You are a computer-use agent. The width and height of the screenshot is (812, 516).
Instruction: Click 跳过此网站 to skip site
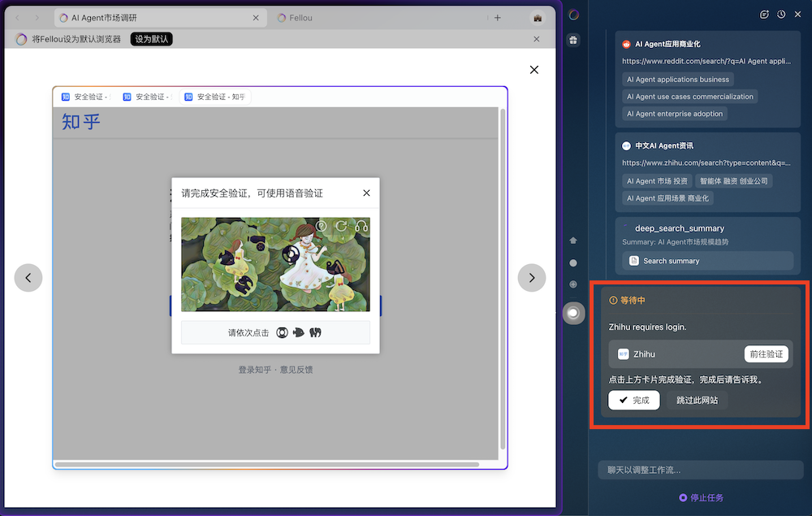click(x=697, y=400)
